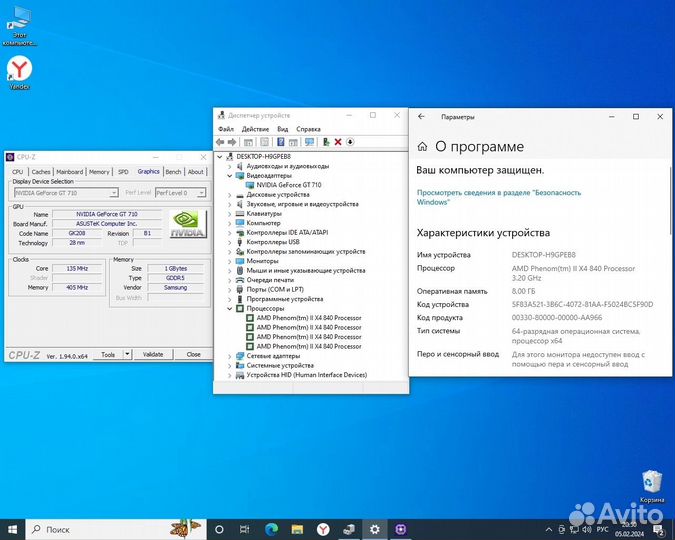The width and height of the screenshot is (675, 540).
Task: Open the Файл menu in Device Manager
Action: (x=226, y=129)
